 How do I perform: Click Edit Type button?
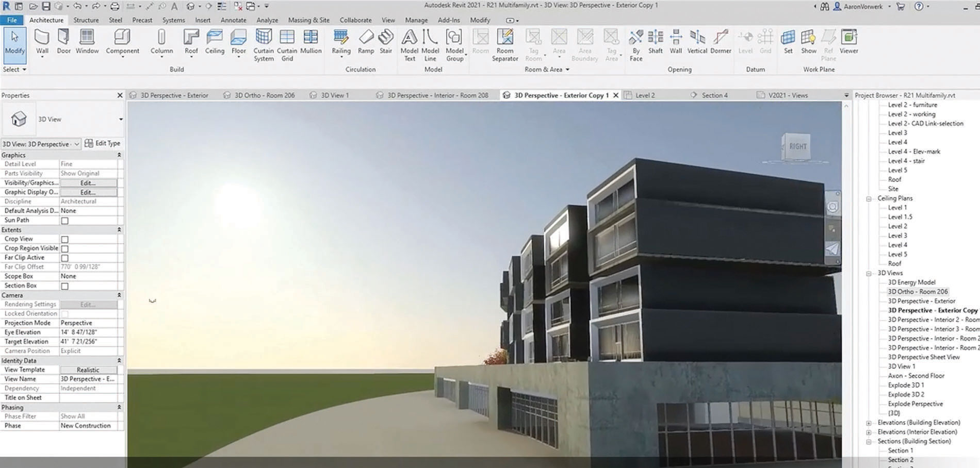(x=103, y=143)
